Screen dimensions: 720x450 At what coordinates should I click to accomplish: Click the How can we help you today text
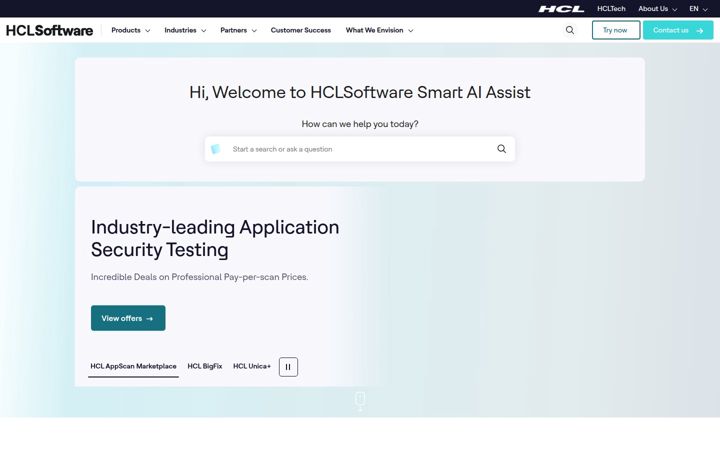360,124
